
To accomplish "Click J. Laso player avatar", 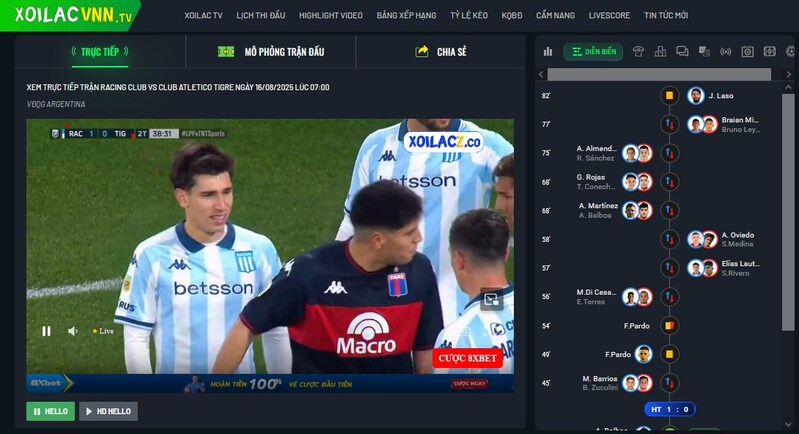I will 696,95.
